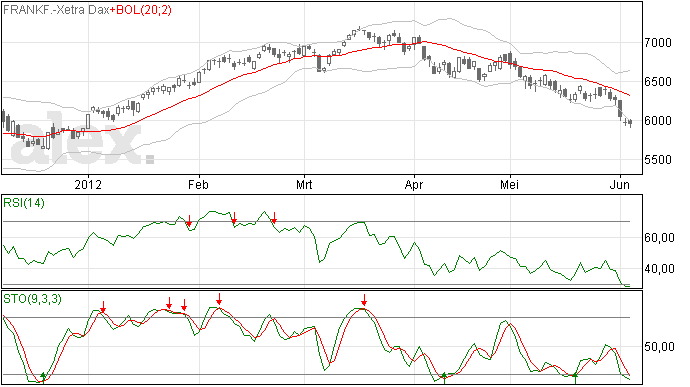Click the 60,00 RSI scale value
Image resolution: width=690 pixels, height=387 pixels.
pyautogui.click(x=659, y=238)
